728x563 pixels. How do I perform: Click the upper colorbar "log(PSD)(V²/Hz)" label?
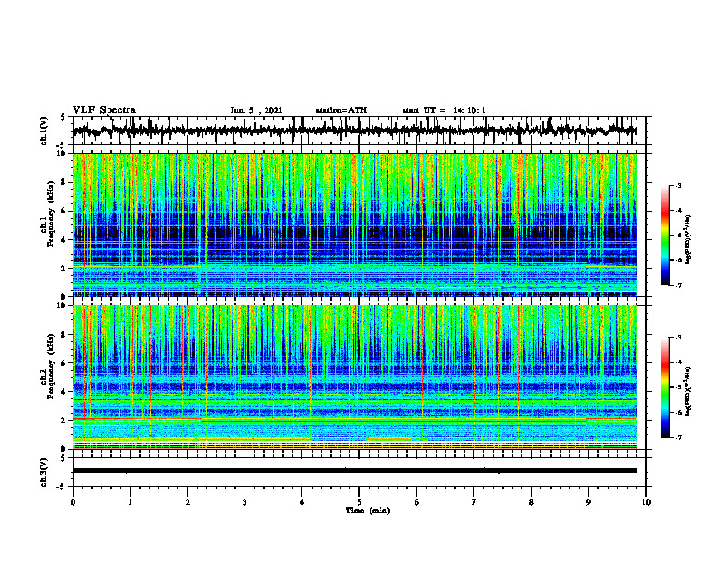pos(688,240)
